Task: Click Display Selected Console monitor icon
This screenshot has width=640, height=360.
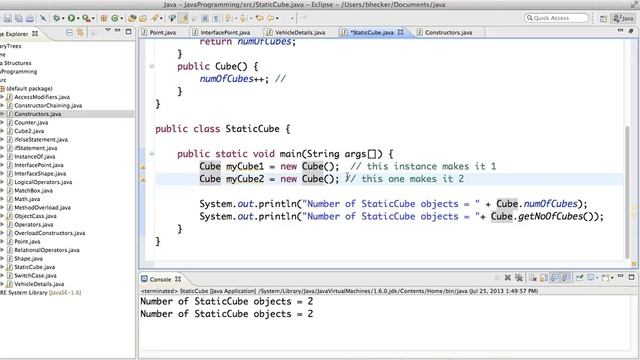Action: [x=591, y=278]
